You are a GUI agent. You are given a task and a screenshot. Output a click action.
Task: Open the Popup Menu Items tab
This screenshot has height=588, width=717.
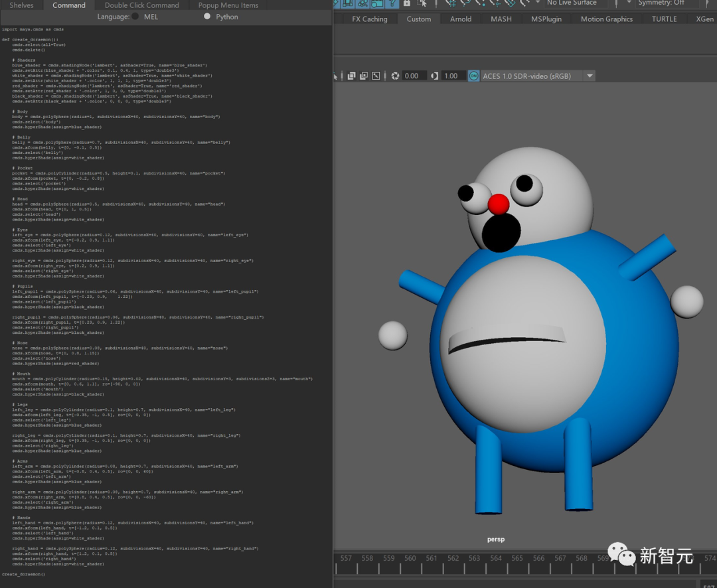tap(228, 5)
